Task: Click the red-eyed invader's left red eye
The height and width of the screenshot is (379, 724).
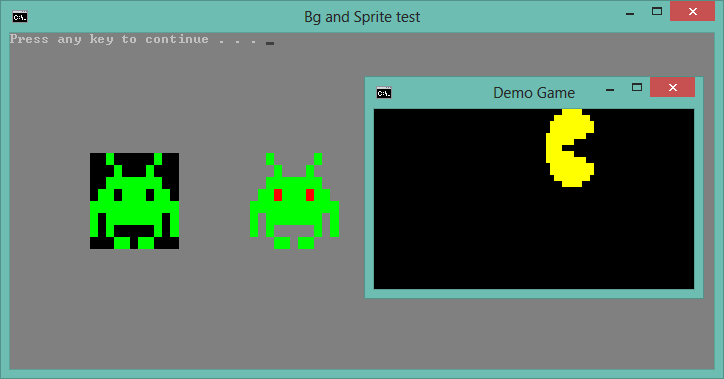Action: [x=278, y=195]
